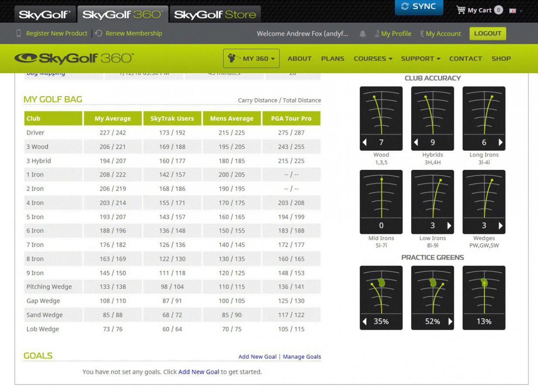The image size is (538, 392).
Task: Select the Driver row label
Action: [35, 132]
